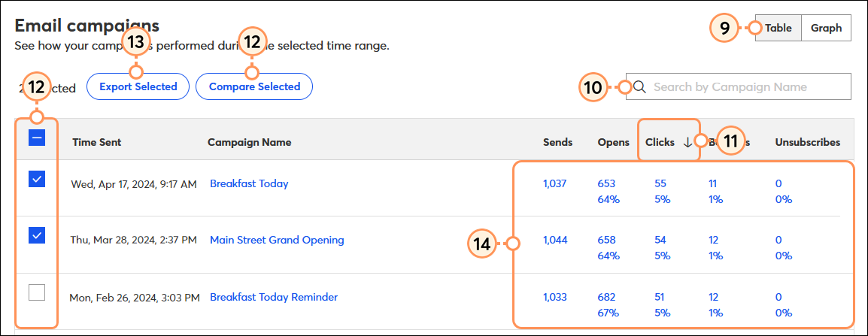Uncheck the Main Street Grand Opening checkbox
The image size is (868, 336).
[x=37, y=235]
